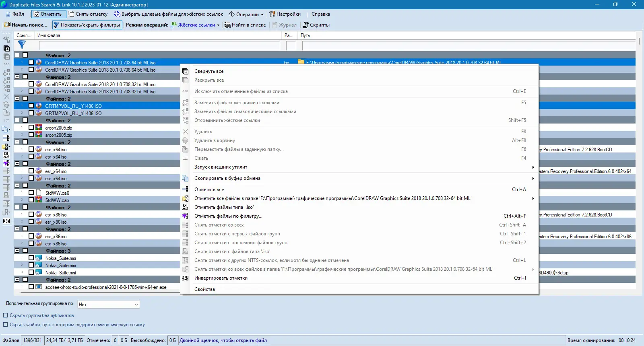Enable Скрыть группы без дубликатов checkbox
Image resolution: width=644 pixels, height=346 pixels.
pyautogui.click(x=6, y=315)
